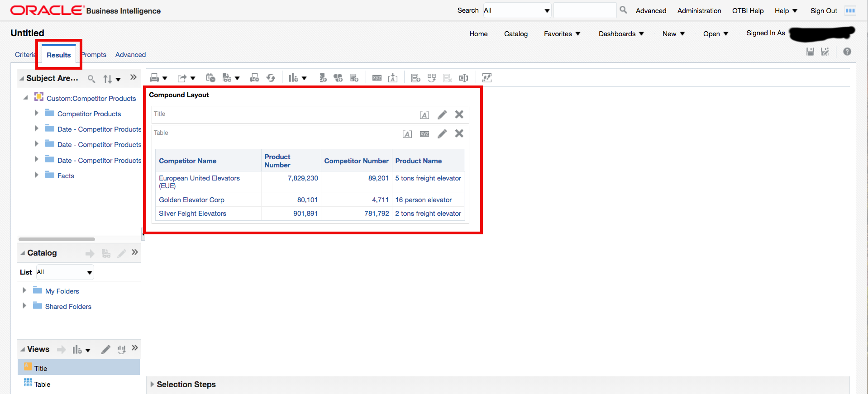Viewport: 868px width, 394px height.
Task: Click the search magnifier in Subject Areas panel
Action: pos(91,79)
